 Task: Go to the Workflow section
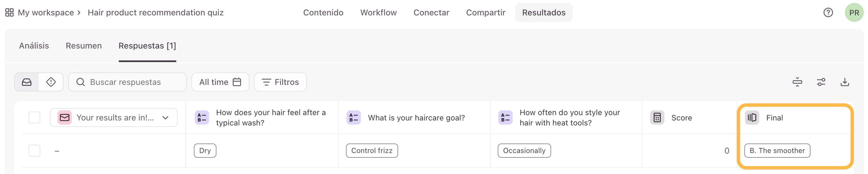pos(378,13)
